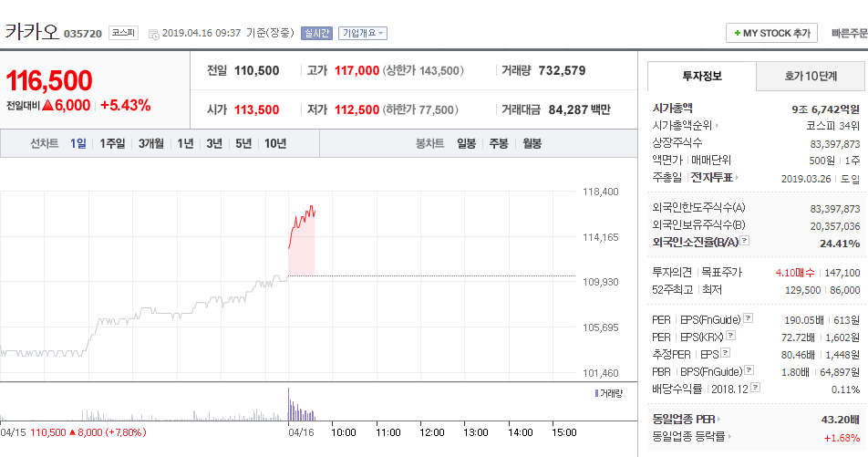Click the 04/15 closing summary 110,500
The height and width of the screenshot is (457, 868).
point(48,432)
